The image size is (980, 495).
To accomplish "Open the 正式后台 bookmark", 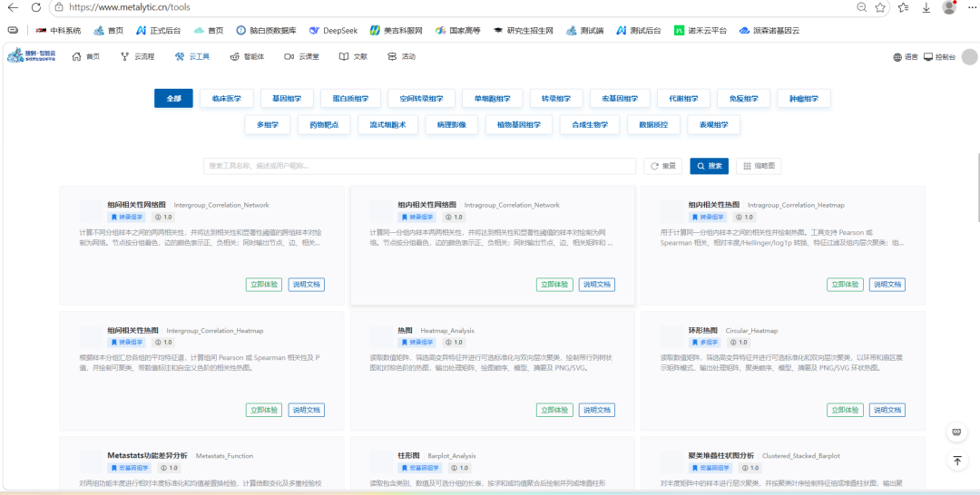I will coord(160,30).
